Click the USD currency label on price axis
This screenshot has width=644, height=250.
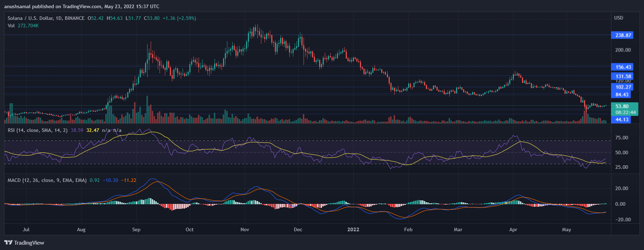point(618,18)
